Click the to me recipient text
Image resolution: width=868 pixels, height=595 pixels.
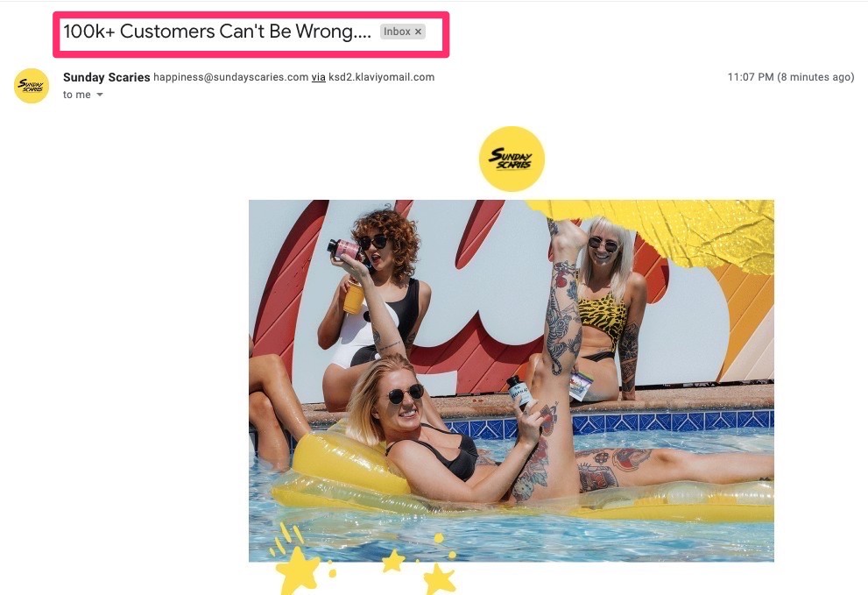[76, 95]
